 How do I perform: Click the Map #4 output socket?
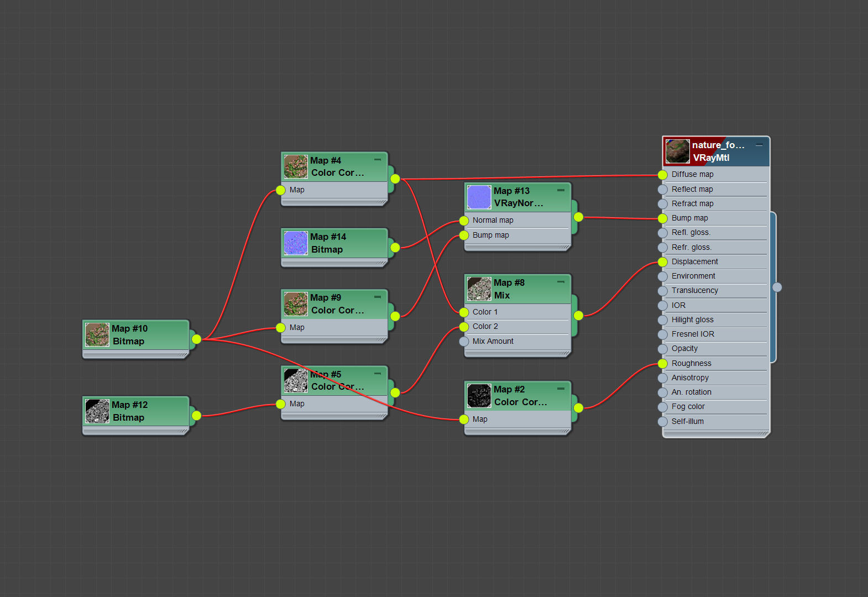point(395,179)
